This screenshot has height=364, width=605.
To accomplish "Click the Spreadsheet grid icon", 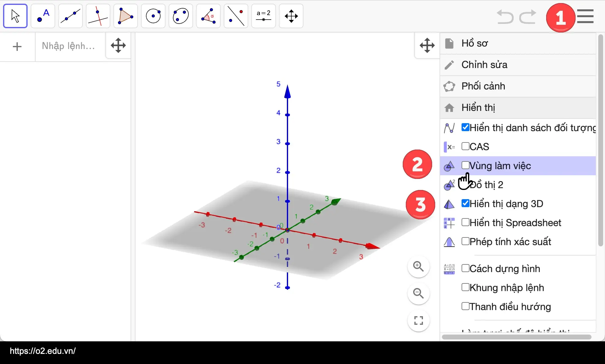I will pos(449,223).
